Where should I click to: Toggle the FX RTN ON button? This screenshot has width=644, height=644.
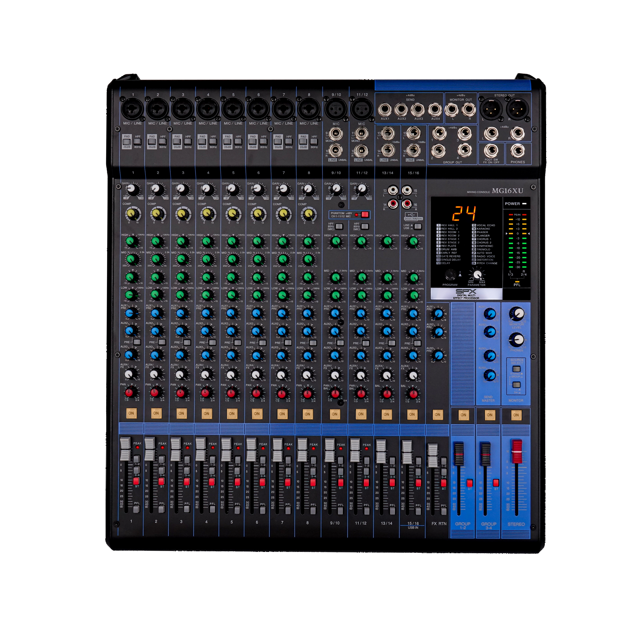[x=437, y=414]
